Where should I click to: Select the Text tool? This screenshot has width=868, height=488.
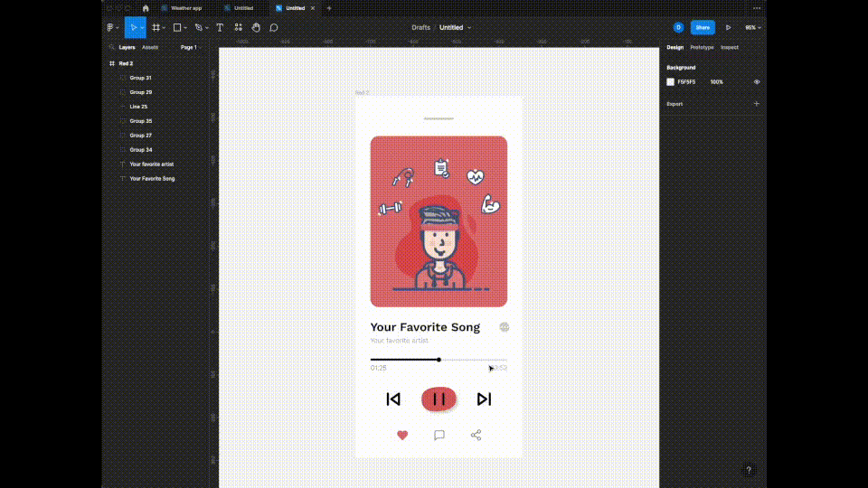(220, 27)
